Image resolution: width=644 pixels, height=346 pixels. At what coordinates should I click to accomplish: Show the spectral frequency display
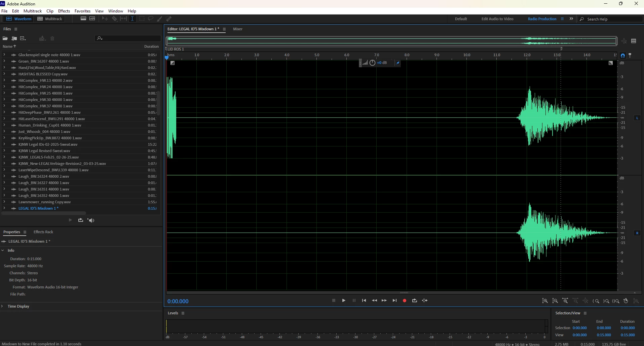coord(83,19)
